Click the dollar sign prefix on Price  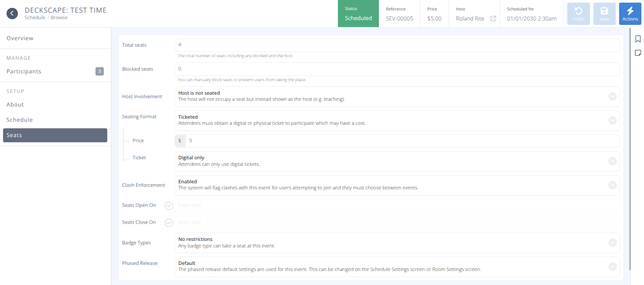(180, 141)
